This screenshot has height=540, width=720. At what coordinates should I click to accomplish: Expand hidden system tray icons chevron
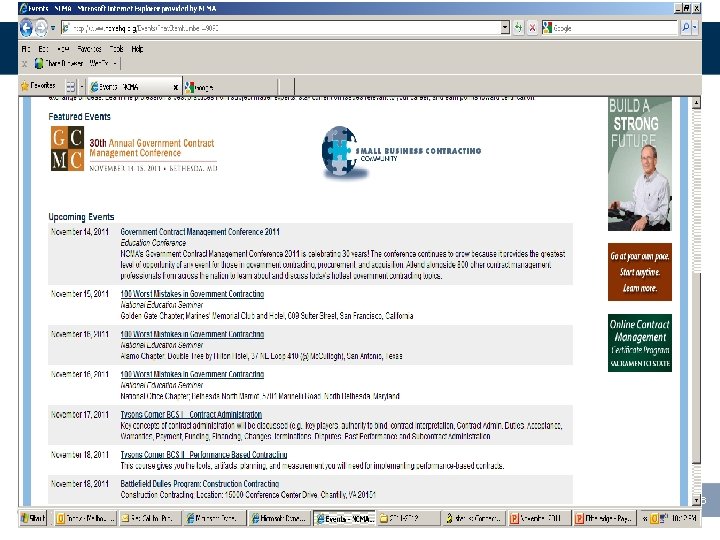[x=645, y=518]
